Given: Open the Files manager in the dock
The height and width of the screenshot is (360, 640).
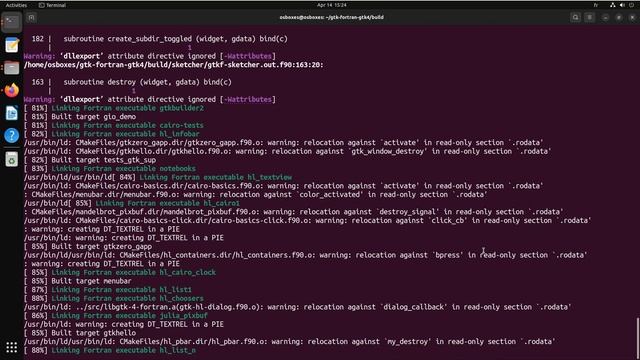Looking at the screenshot, I should coord(11,68).
